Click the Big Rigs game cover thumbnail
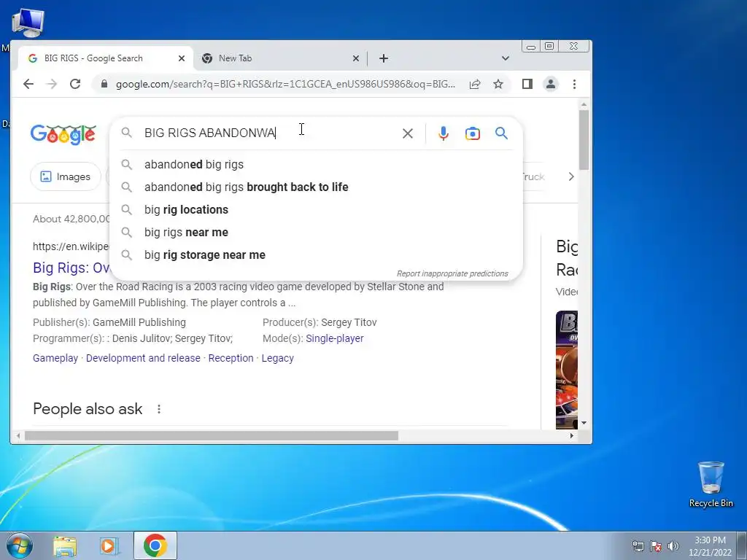The height and width of the screenshot is (560, 747). tap(566, 370)
